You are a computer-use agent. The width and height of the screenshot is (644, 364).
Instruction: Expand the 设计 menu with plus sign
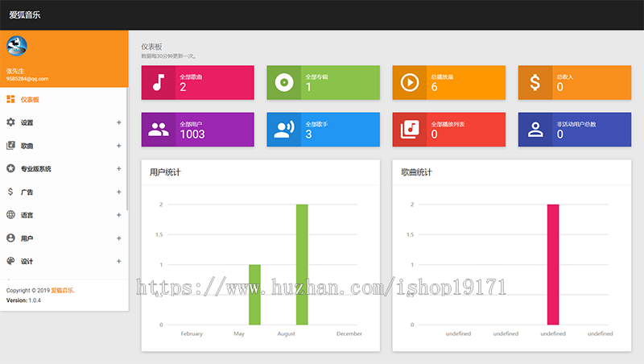coord(118,261)
